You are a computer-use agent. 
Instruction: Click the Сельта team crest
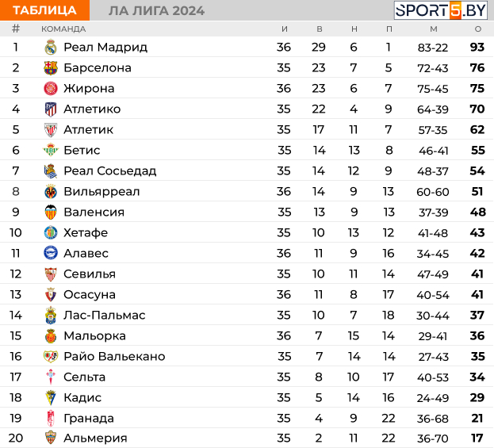tap(51, 377)
